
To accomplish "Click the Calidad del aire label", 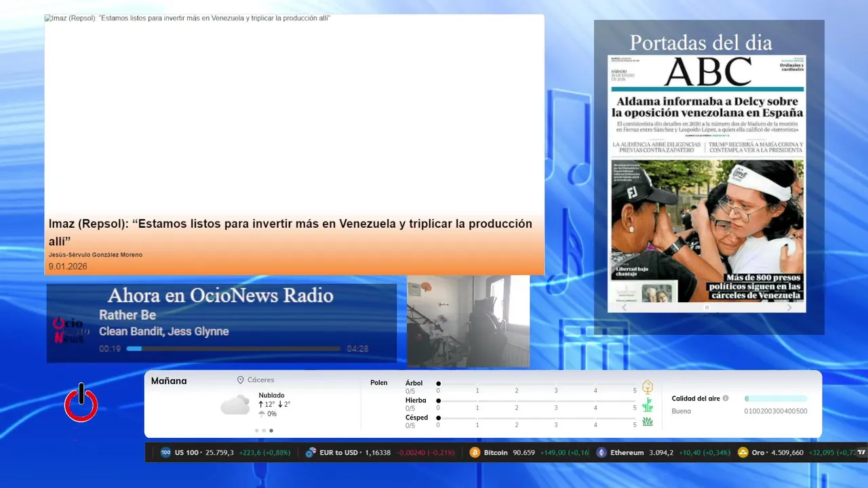I will (x=696, y=399).
